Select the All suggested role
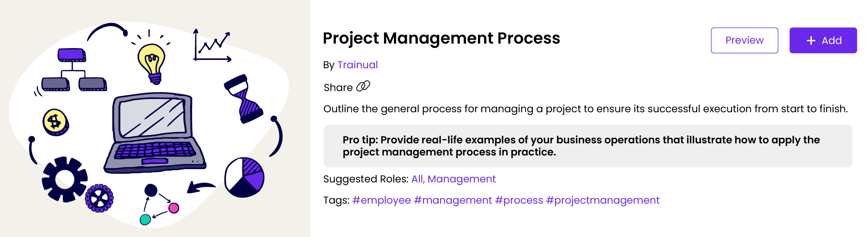 point(417,179)
